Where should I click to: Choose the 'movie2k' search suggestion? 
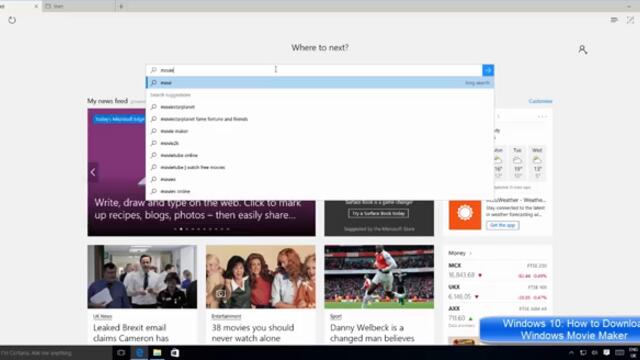tap(320, 143)
